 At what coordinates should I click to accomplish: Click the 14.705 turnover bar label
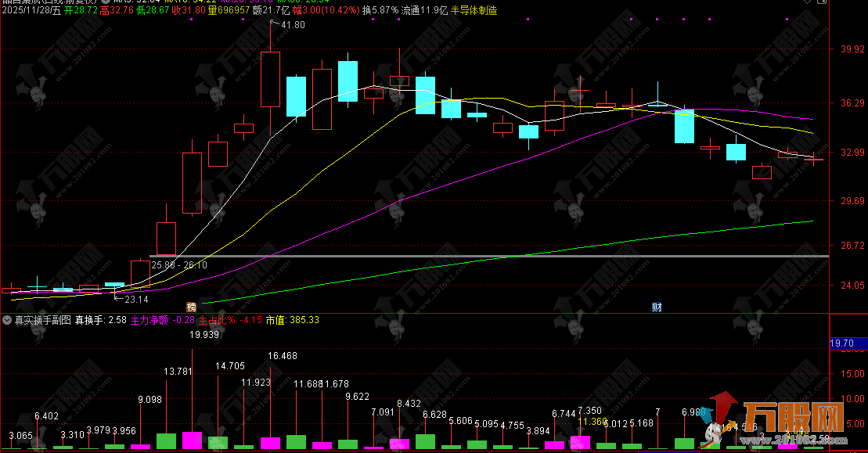point(230,365)
